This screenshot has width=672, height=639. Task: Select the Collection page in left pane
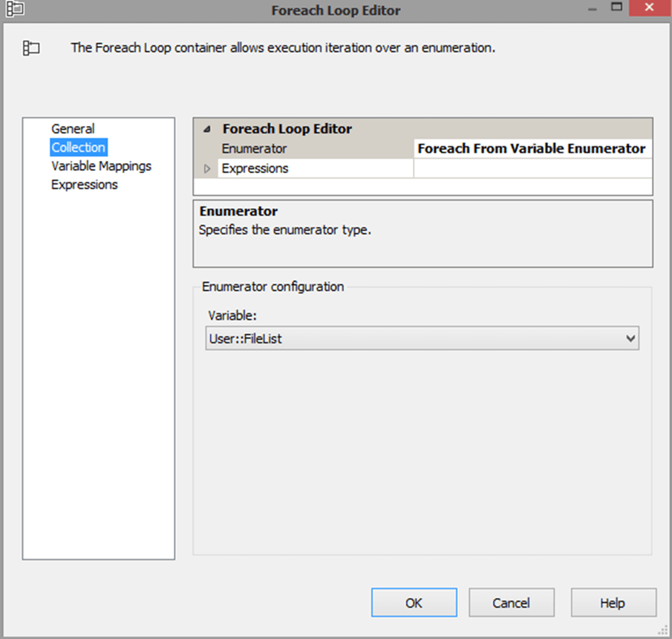pos(79,148)
